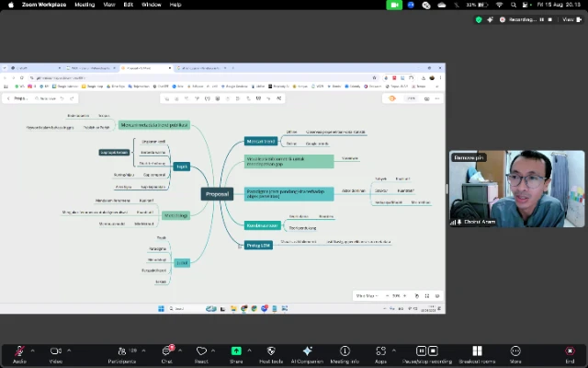Open the Apps panel
Viewport: 588px width, 368px height.
(x=380, y=351)
